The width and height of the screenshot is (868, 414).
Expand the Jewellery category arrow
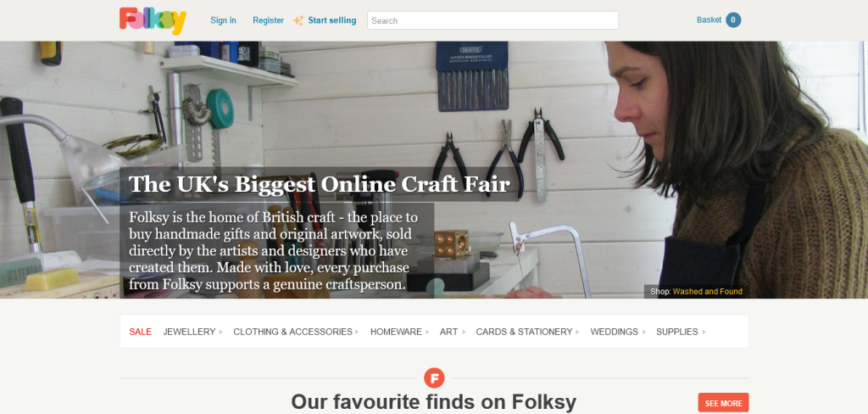pos(221,332)
